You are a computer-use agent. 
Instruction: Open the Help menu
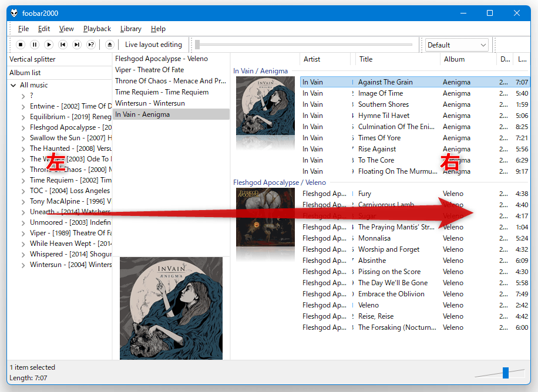point(158,29)
